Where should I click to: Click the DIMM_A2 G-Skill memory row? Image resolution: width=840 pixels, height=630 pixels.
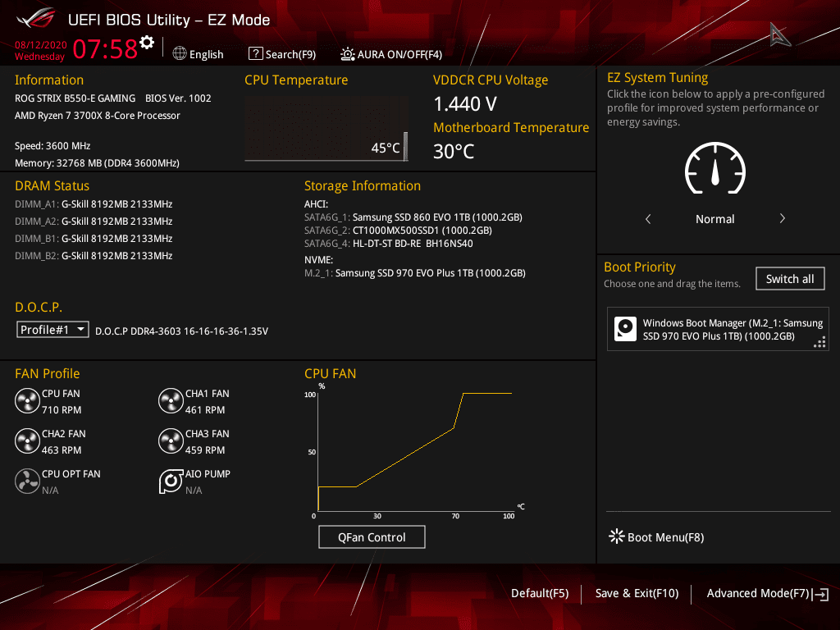click(x=94, y=221)
